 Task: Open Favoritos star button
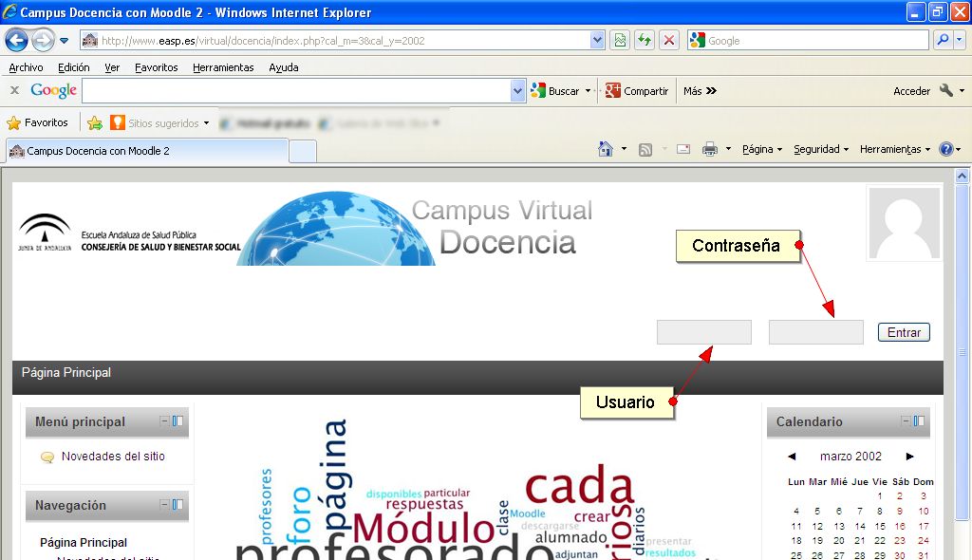pos(38,123)
